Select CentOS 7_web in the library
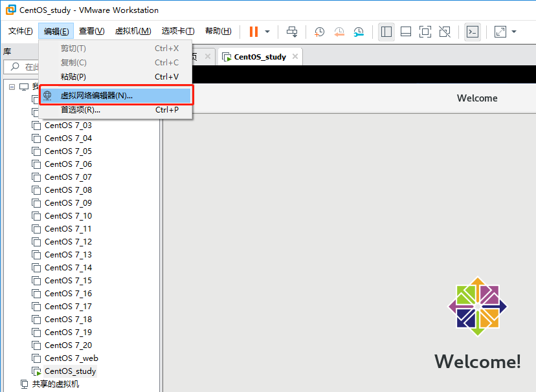The image size is (536, 392). point(71,358)
